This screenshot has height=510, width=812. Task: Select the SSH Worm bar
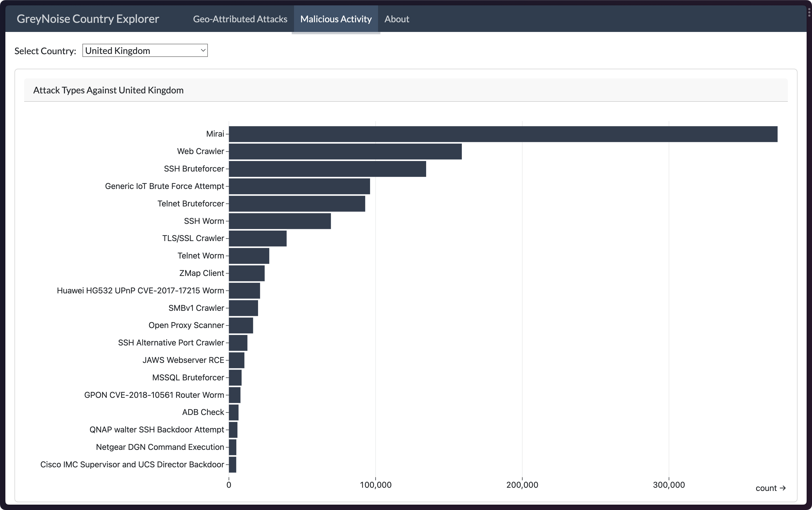(x=280, y=221)
